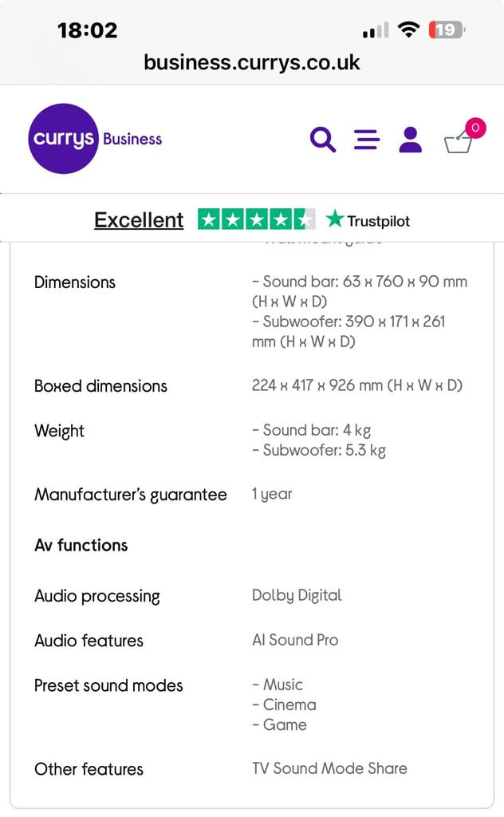This screenshot has height=817, width=504.
Task: Select the Manufacturer's guarantee row label
Action: [131, 495]
